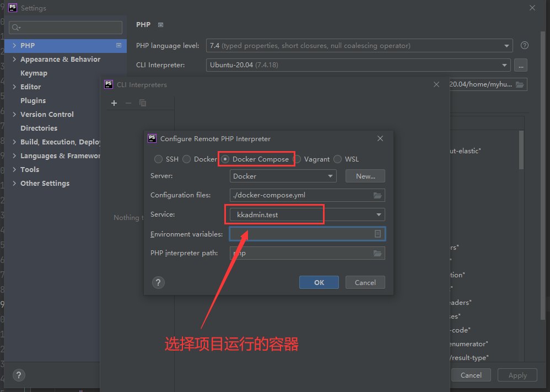
Task: Click the browse button next to CLI Interpreter
Action: tap(520, 65)
